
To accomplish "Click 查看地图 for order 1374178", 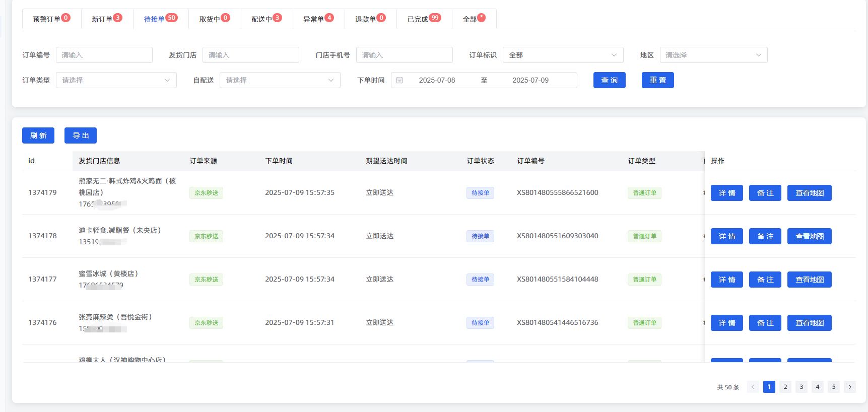I will (810, 236).
